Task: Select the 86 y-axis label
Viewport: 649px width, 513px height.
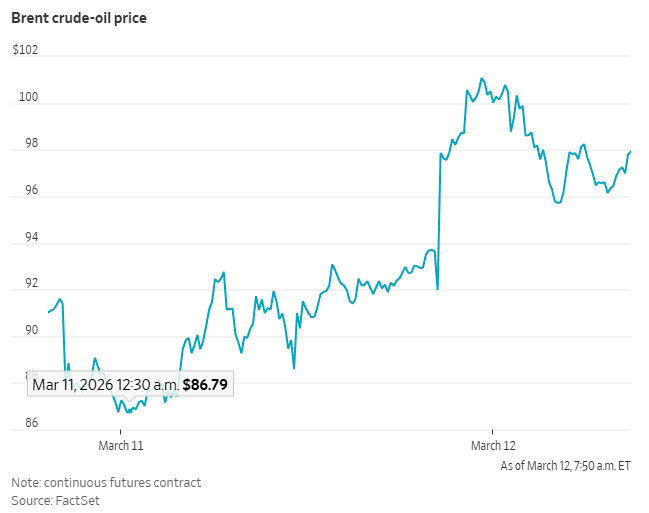Action: 20,423
